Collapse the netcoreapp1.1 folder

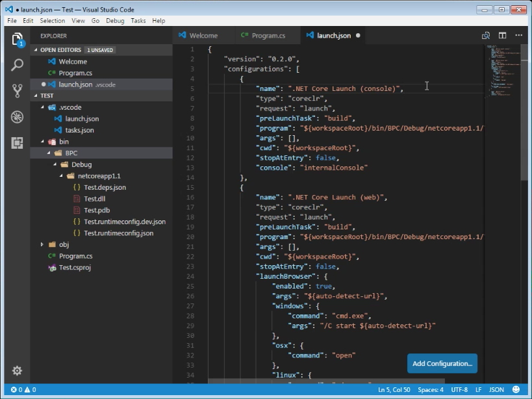(61, 175)
